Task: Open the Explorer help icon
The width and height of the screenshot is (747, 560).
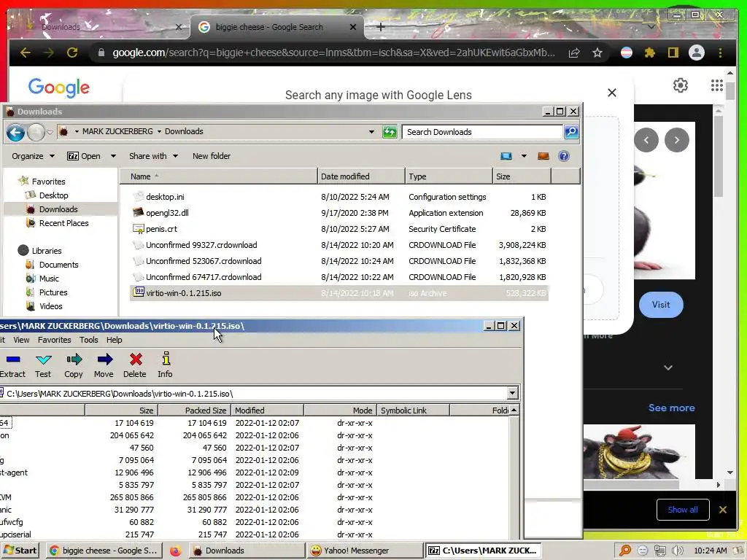Action: 564,156
